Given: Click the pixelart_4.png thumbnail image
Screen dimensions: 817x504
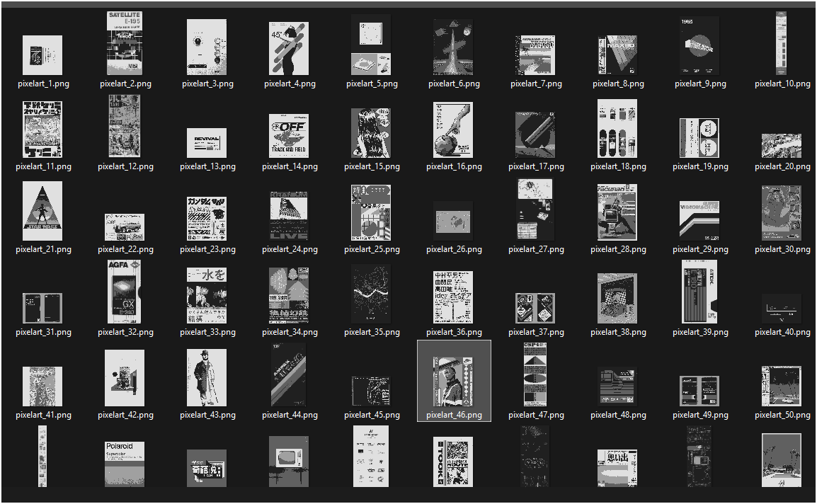Looking at the screenshot, I should [x=289, y=48].
